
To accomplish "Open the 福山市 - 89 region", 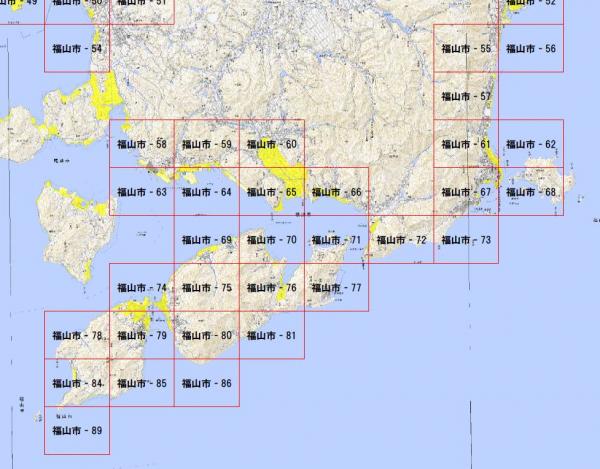I will point(77,431).
